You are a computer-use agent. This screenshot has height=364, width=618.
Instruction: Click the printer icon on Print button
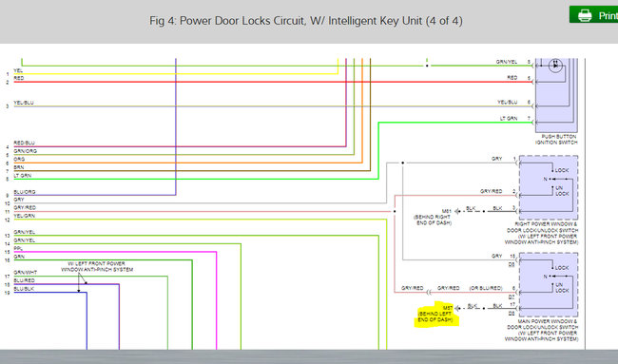tap(585, 15)
